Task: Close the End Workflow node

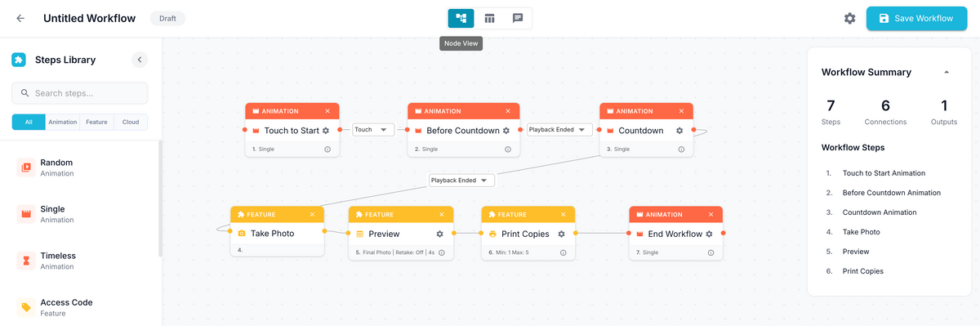Action: point(711,214)
